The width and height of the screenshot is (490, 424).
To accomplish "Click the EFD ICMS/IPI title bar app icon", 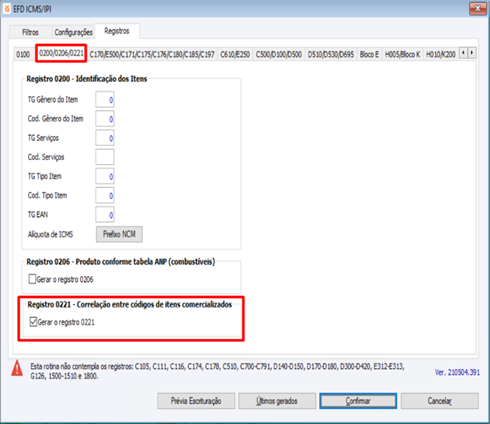I will click(x=7, y=9).
